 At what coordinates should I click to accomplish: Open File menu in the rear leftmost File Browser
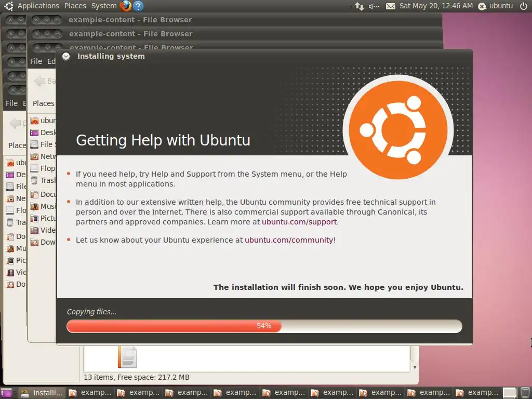pos(11,103)
